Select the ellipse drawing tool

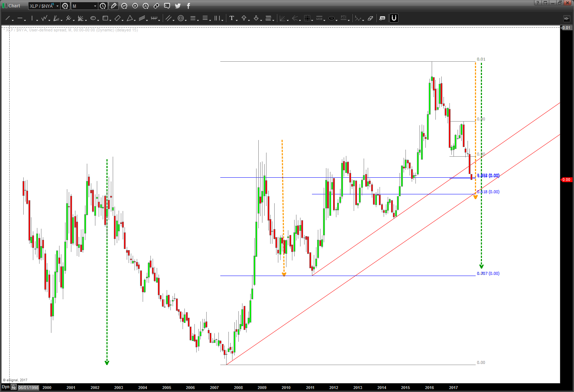click(93, 18)
